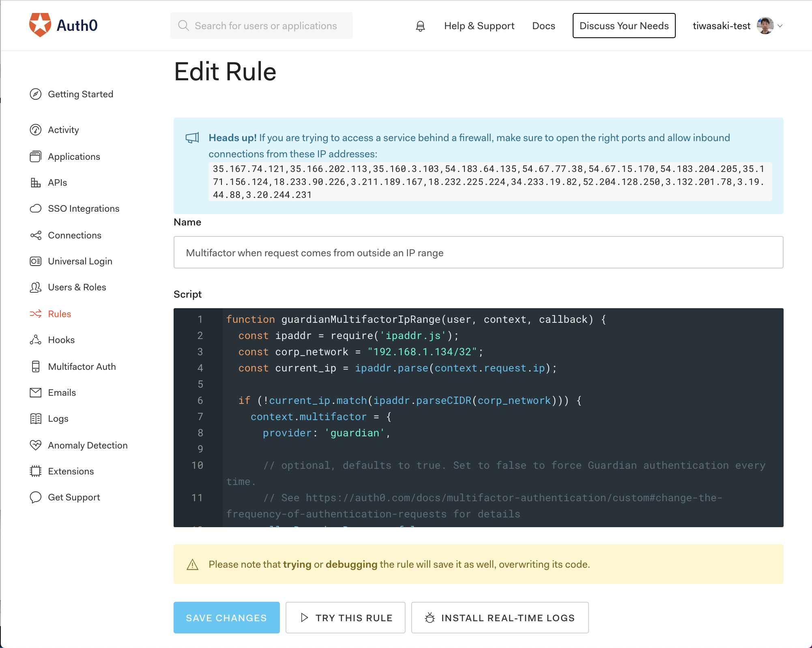Click the Users & Roles icon
The width and height of the screenshot is (812, 648).
pyautogui.click(x=36, y=287)
